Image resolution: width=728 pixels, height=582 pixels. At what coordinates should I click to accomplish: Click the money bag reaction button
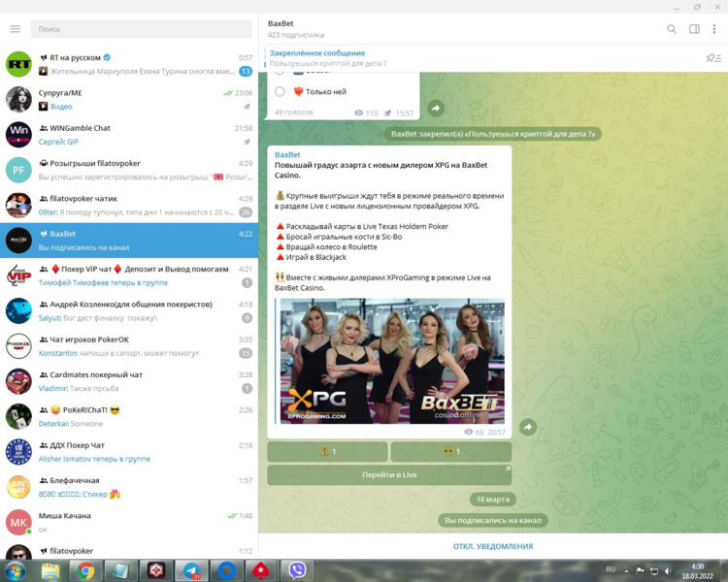pyautogui.click(x=328, y=451)
